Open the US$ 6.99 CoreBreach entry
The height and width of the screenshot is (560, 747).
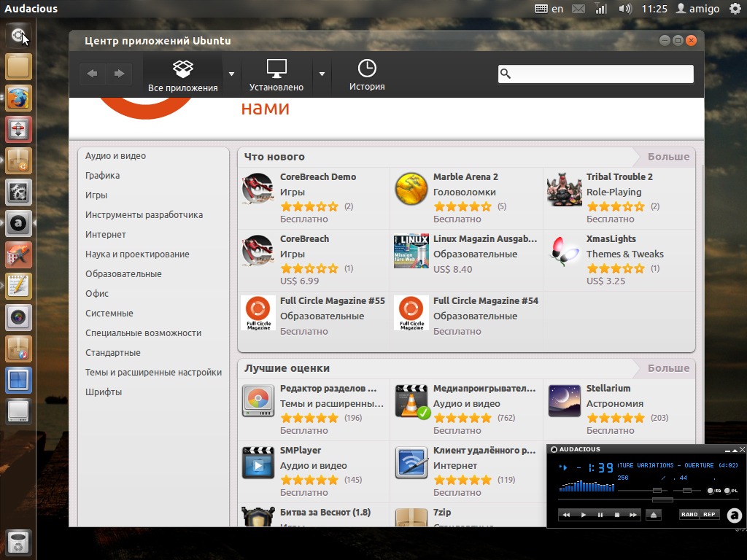(314, 260)
